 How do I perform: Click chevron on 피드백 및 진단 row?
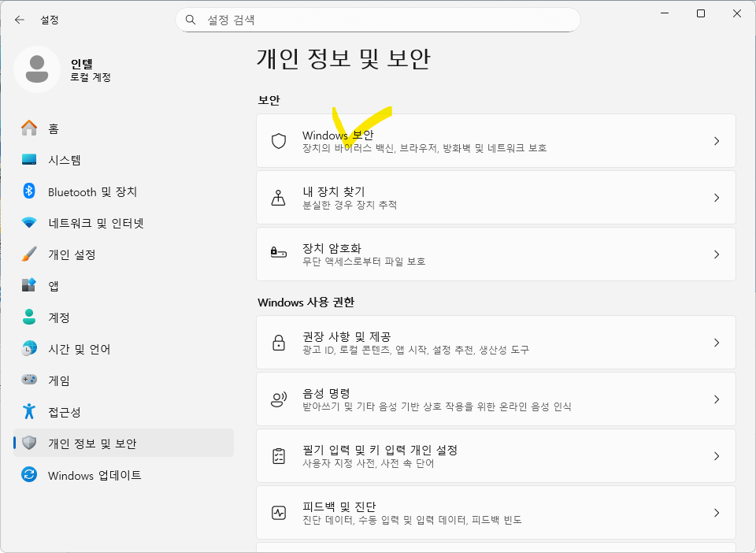[717, 513]
